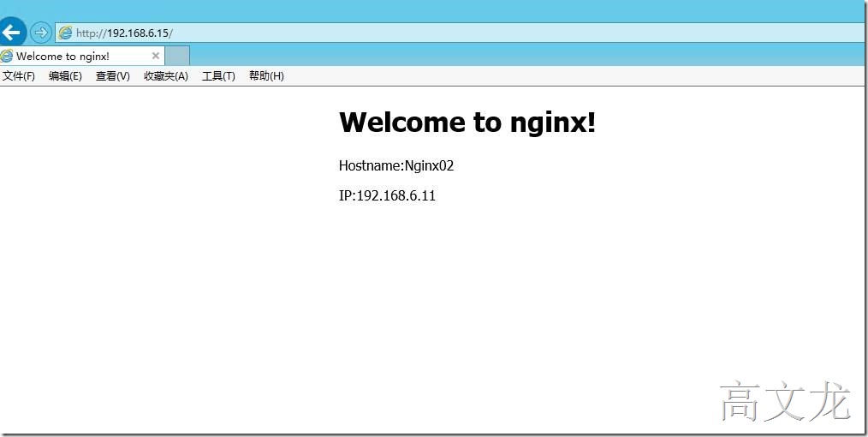The image size is (868, 437).
Task: Open a new tab with blank tab button
Action: [178, 56]
